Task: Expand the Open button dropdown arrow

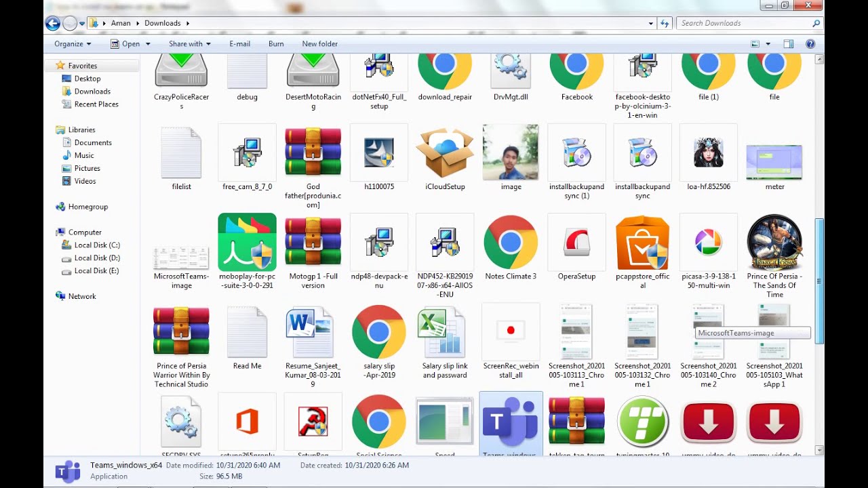Action: (x=148, y=44)
